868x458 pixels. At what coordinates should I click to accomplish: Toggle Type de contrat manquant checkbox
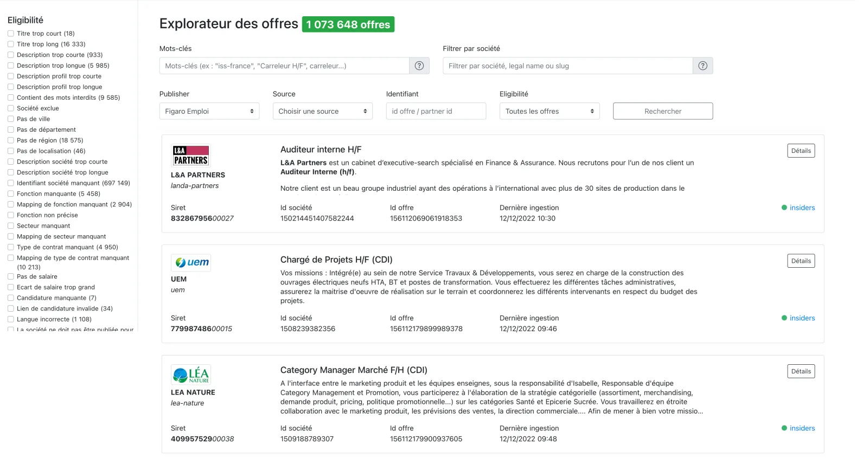tap(11, 247)
